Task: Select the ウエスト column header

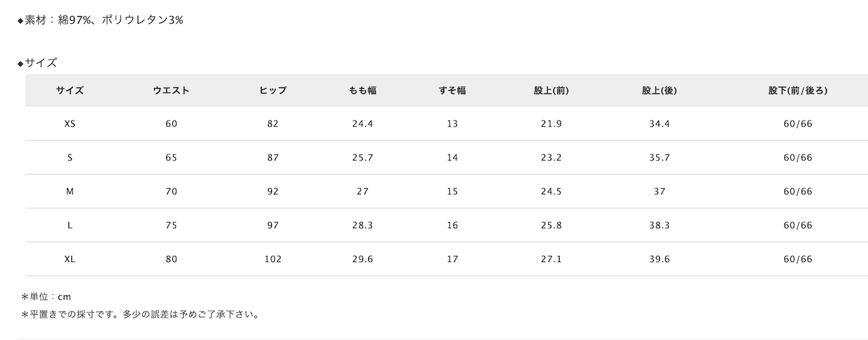Action: click(171, 90)
